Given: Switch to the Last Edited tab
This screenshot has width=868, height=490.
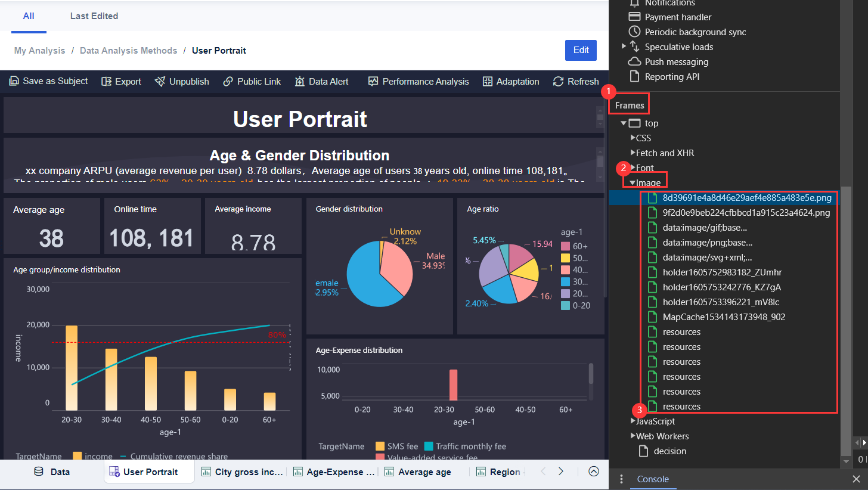Looking at the screenshot, I should [x=94, y=16].
